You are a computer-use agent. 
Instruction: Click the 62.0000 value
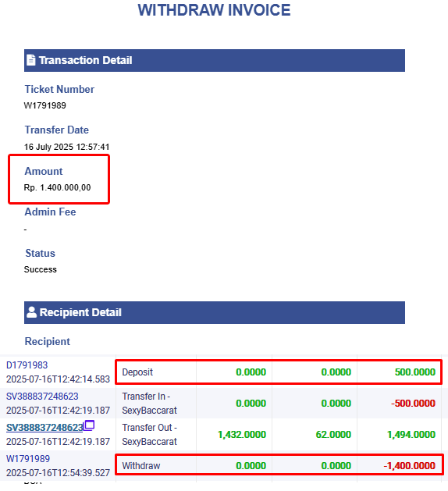click(x=333, y=434)
